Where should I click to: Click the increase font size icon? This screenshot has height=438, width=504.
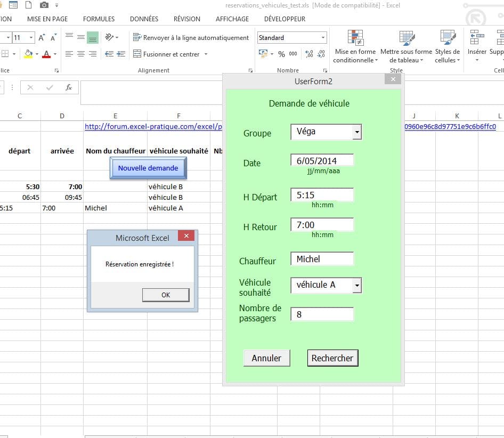tap(42, 38)
